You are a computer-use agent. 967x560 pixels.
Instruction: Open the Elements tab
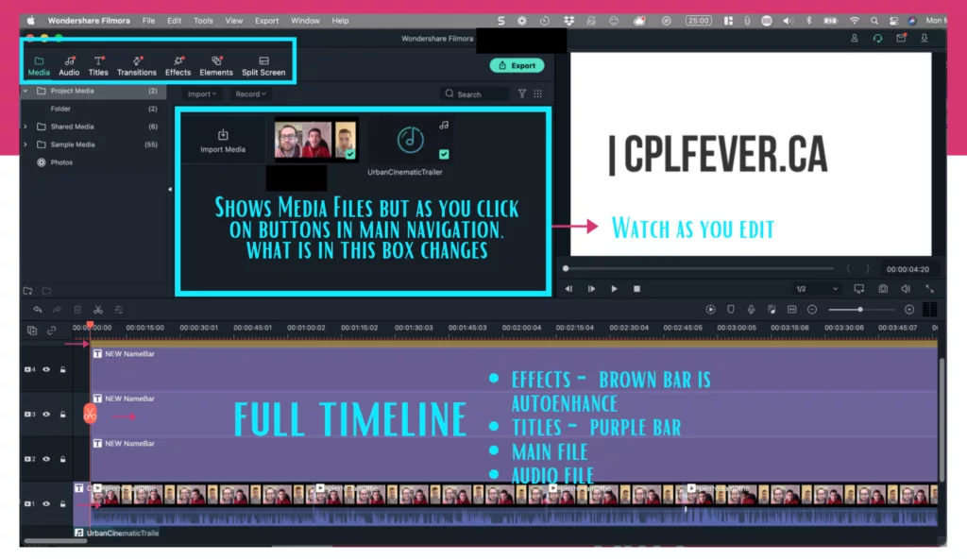(216, 66)
